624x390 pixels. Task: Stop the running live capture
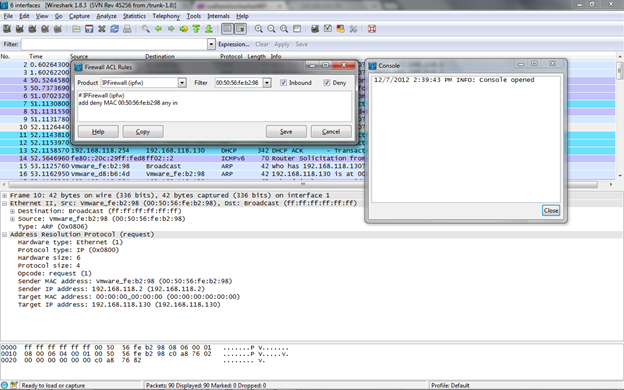(45, 29)
